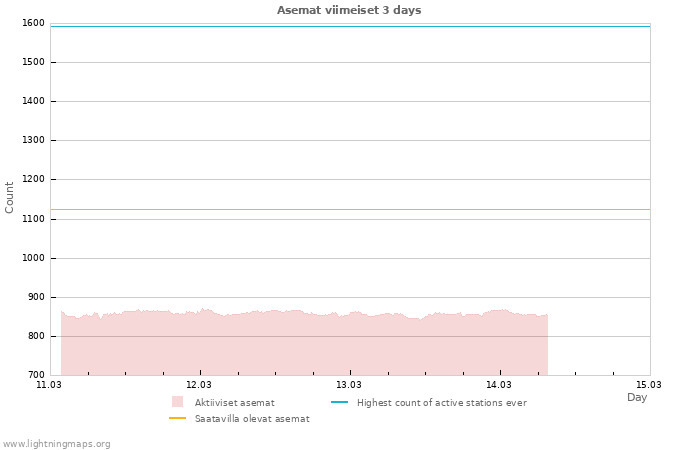700x450 pixels.
Task: Click the cyan highest-count line at chart top
Action: coord(350,26)
